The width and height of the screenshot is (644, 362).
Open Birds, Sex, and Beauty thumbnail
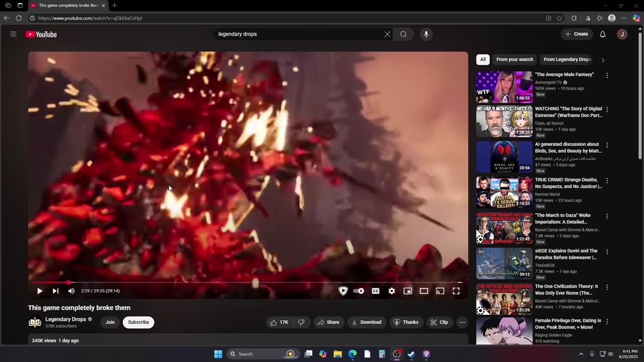[x=504, y=156]
